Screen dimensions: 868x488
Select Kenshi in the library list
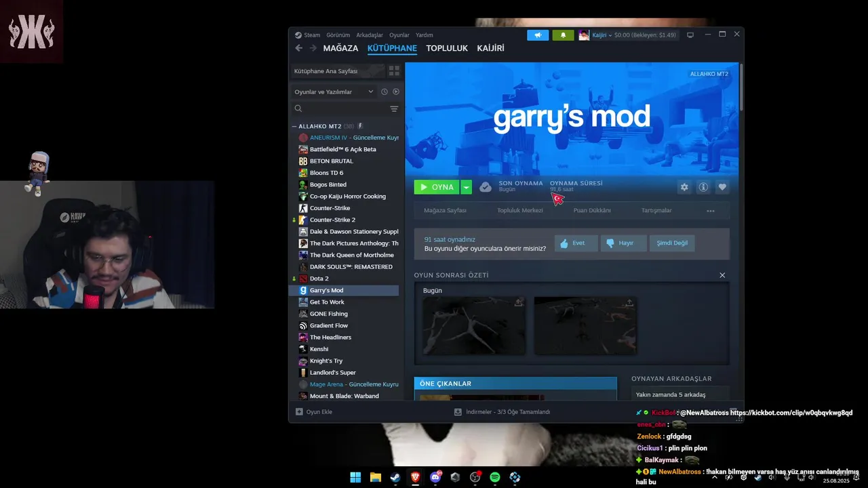click(345, 349)
